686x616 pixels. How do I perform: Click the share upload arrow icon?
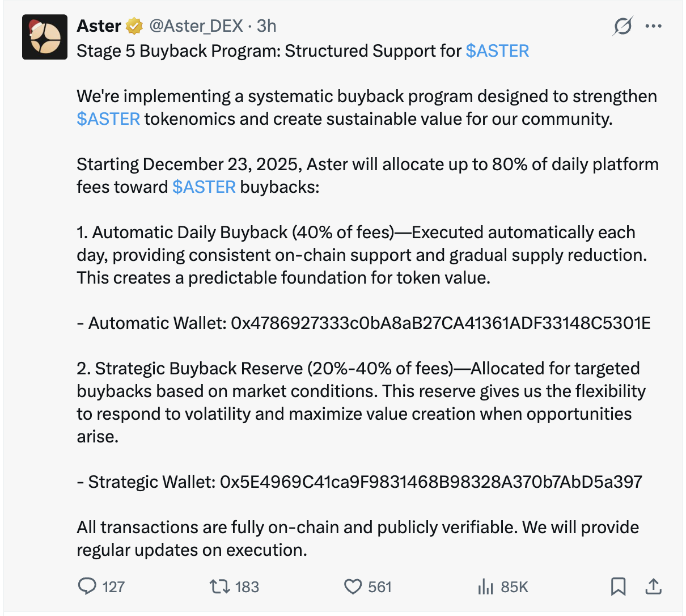point(653,586)
